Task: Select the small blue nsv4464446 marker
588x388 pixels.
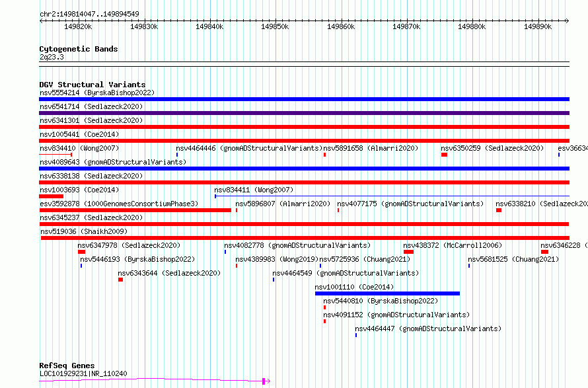Action: (177, 155)
